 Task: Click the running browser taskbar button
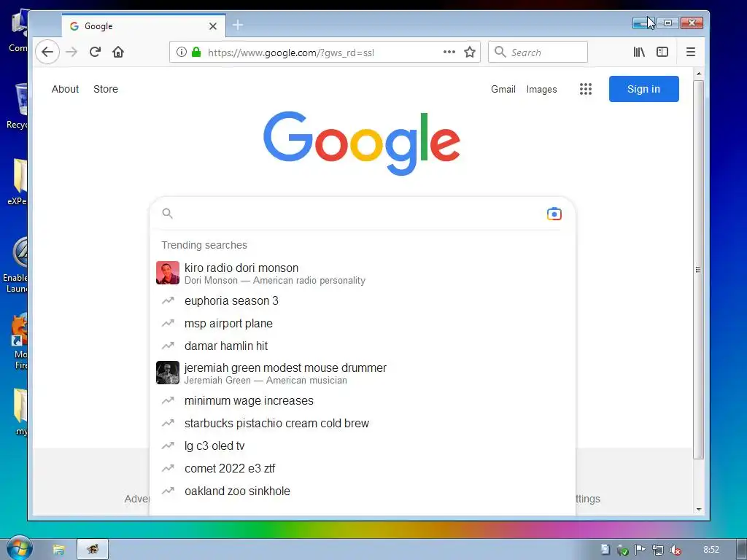[93, 550]
